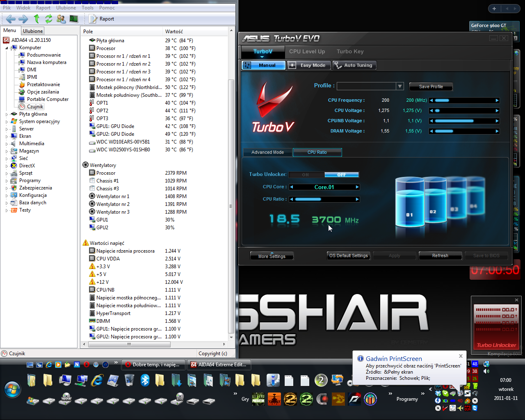Set Turbo Unlocker to OFF
The height and width of the screenshot is (420, 525).
coord(341,175)
